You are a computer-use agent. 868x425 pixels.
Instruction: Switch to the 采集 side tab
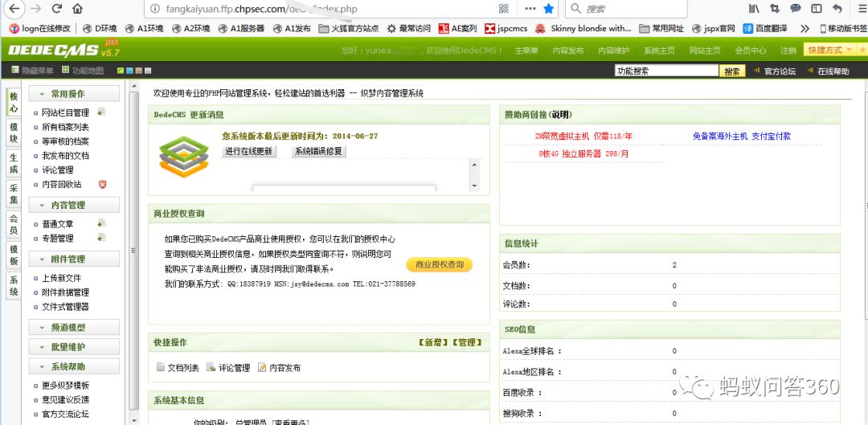tap(14, 194)
